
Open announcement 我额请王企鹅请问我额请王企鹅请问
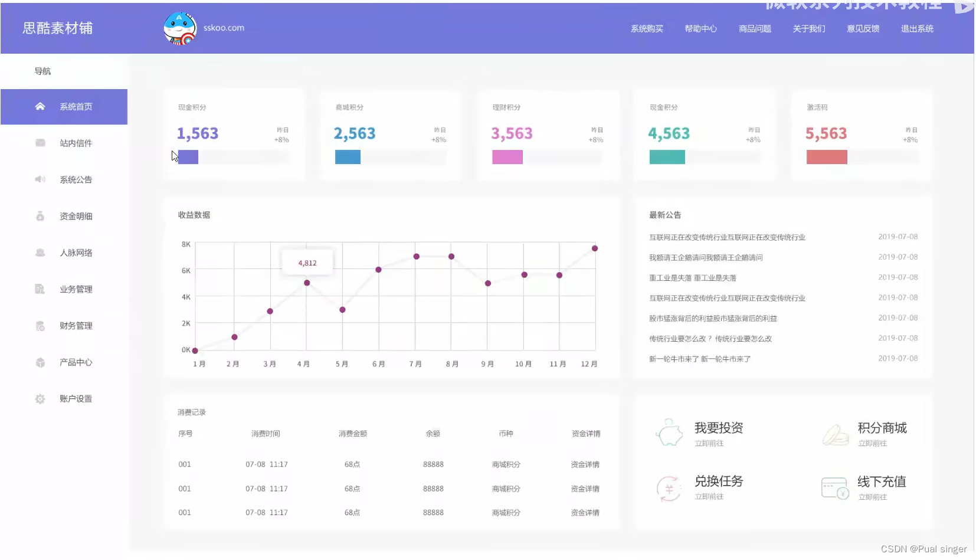coord(706,258)
